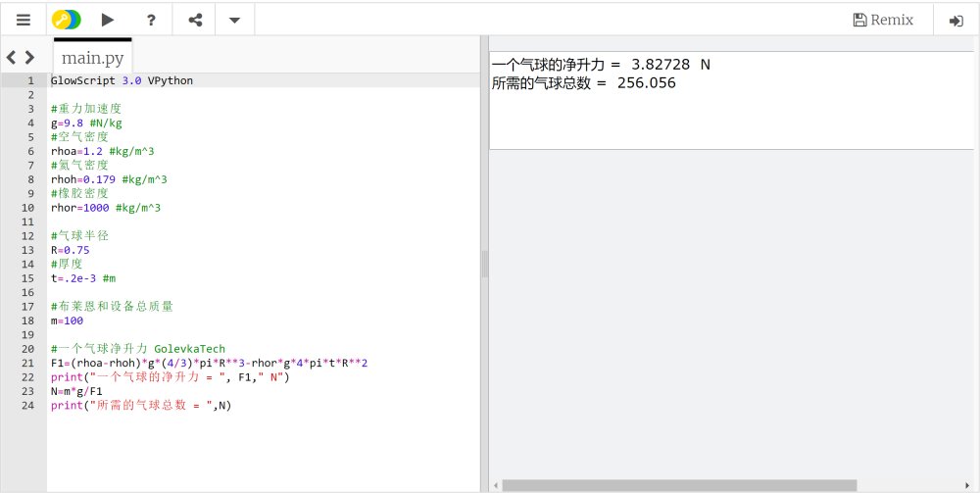Viewport: 980px width, 493px height.
Task: Click the print statement on line 22
Action: click(x=170, y=377)
